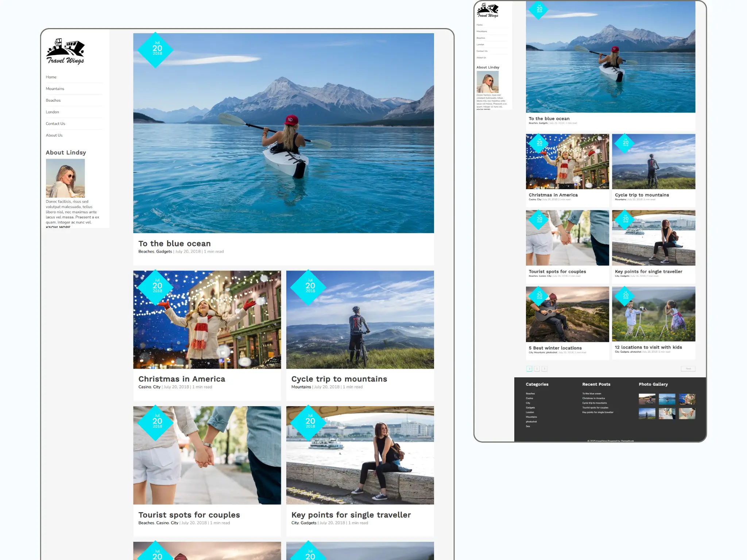The image size is (747, 560).
Task: Click Gadgets category under To the blue ocean
Action: tap(164, 252)
